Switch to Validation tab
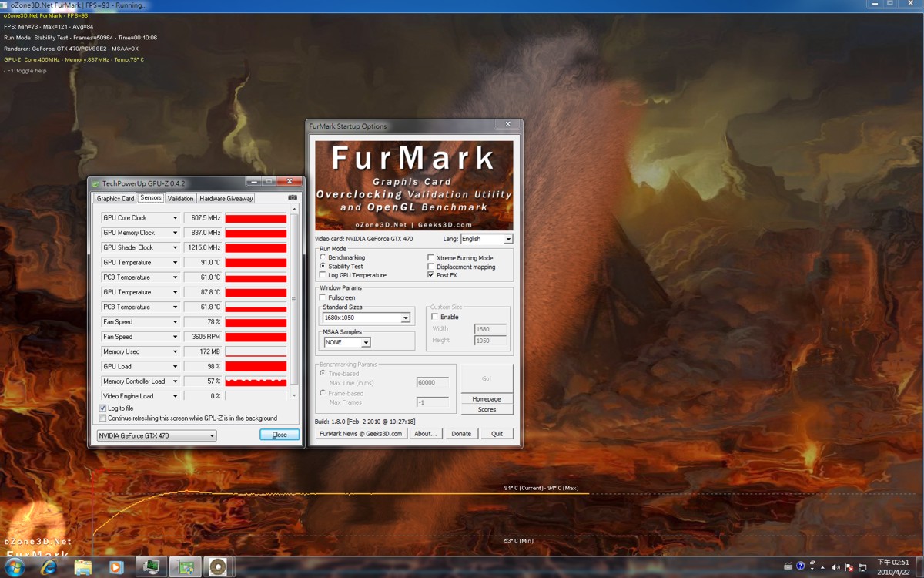Screen dimensions: 924x578 180,199
